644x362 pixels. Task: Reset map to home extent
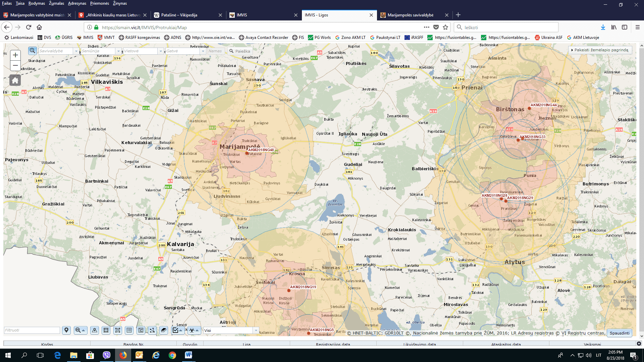(15, 80)
